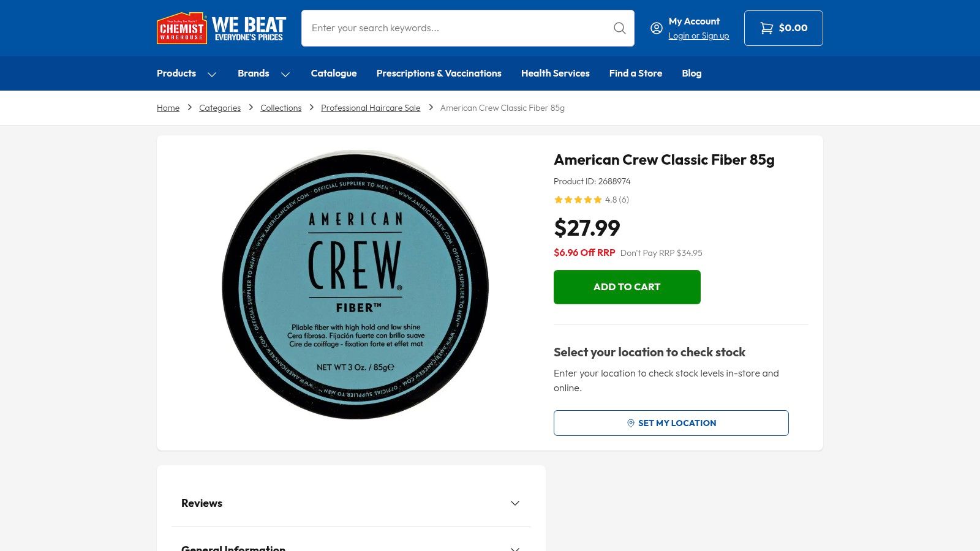Expand the Products dropdown chevron
The image size is (980, 551).
(x=212, y=74)
